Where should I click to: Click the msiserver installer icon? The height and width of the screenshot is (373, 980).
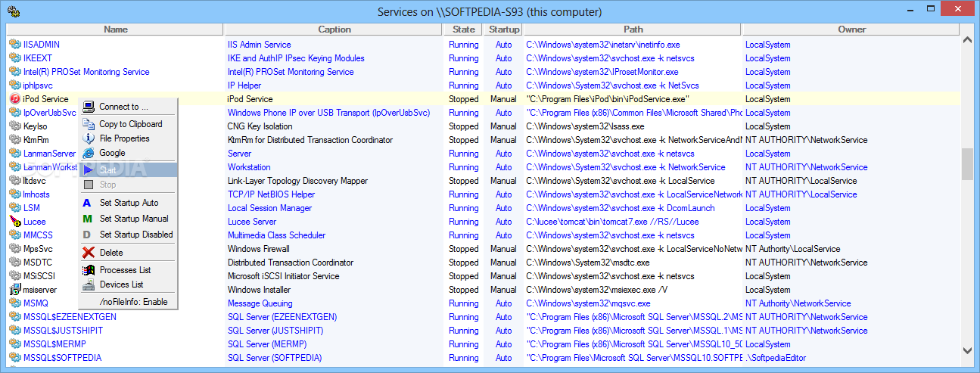click(x=14, y=290)
